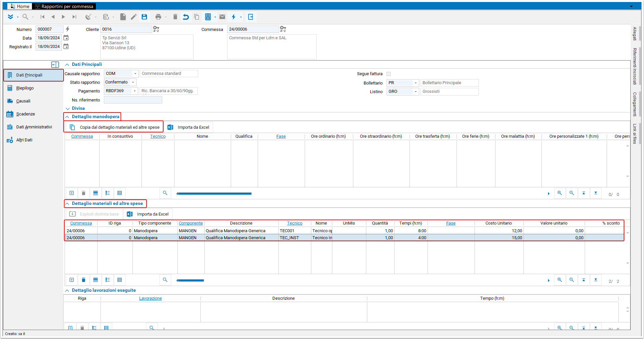Screen dimensions: 644x339
Task: Click Componente column header link
Action: click(x=191, y=223)
